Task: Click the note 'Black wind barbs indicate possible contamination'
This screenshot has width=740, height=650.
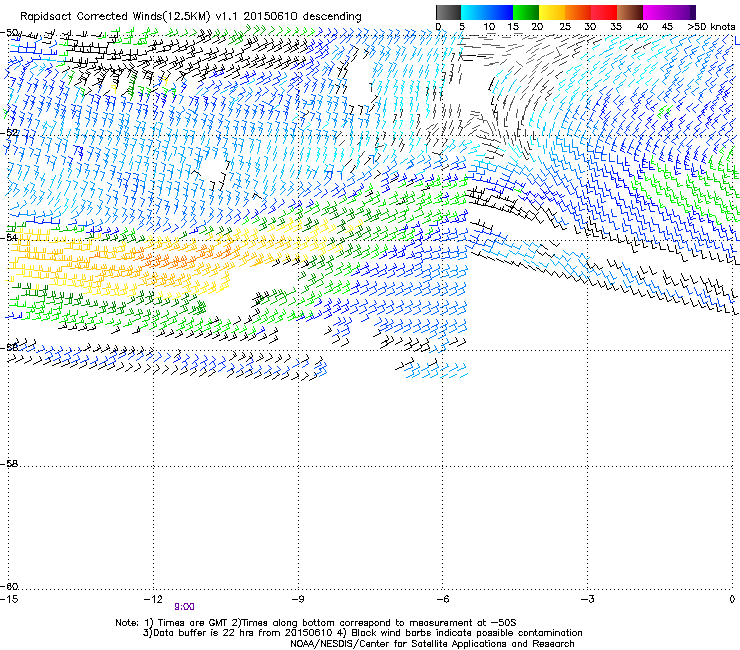Action: pyautogui.click(x=467, y=633)
